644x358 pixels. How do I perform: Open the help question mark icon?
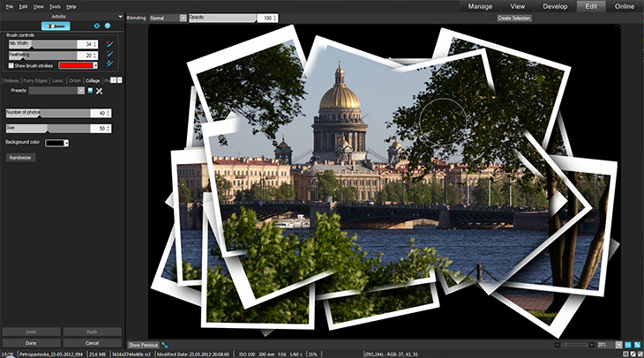pos(108,26)
